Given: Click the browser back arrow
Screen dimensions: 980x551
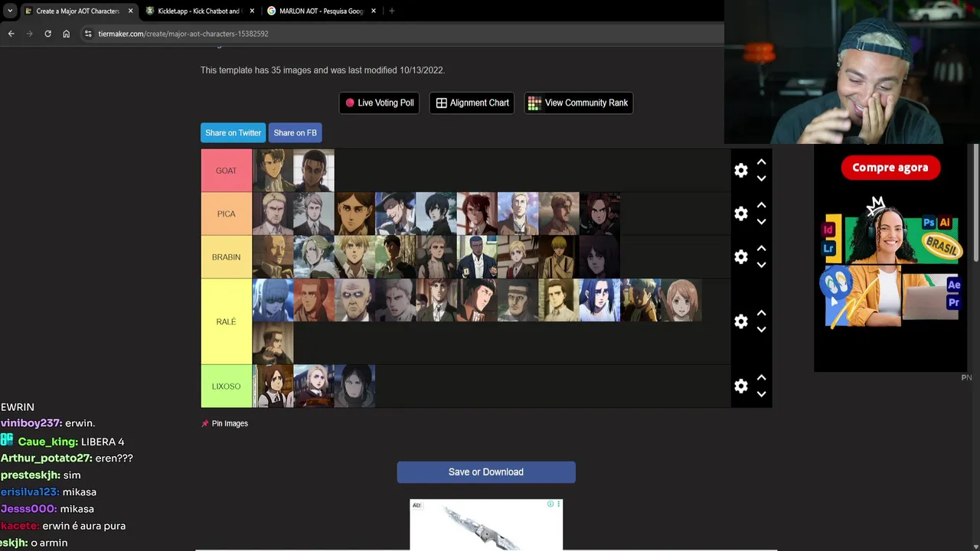Looking at the screenshot, I should (x=11, y=34).
